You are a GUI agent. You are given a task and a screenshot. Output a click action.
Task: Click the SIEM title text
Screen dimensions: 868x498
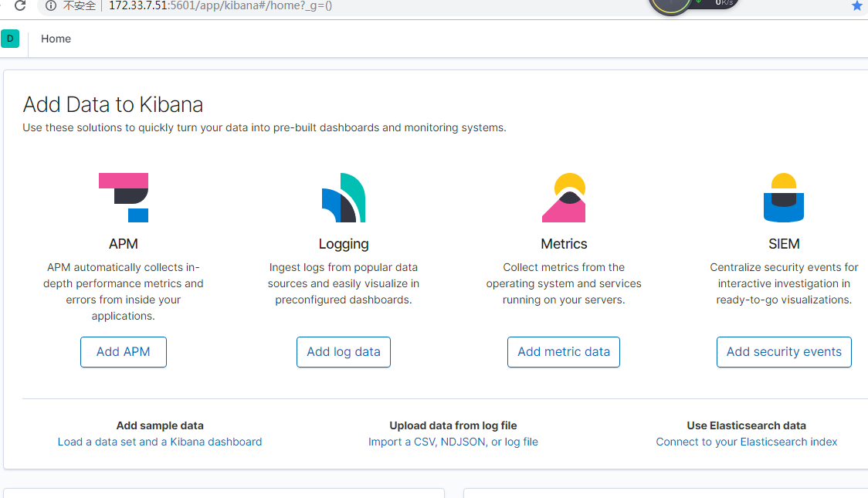pyautogui.click(x=784, y=244)
